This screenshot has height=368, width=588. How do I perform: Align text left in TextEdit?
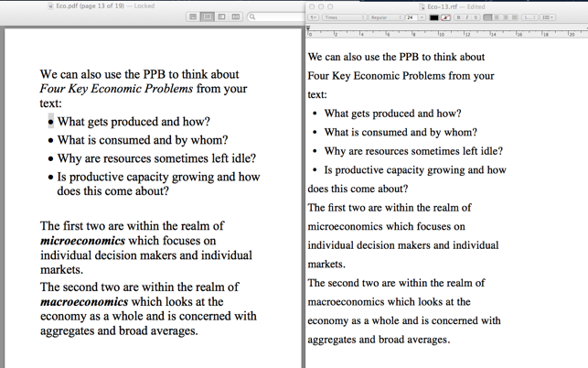(487, 17)
